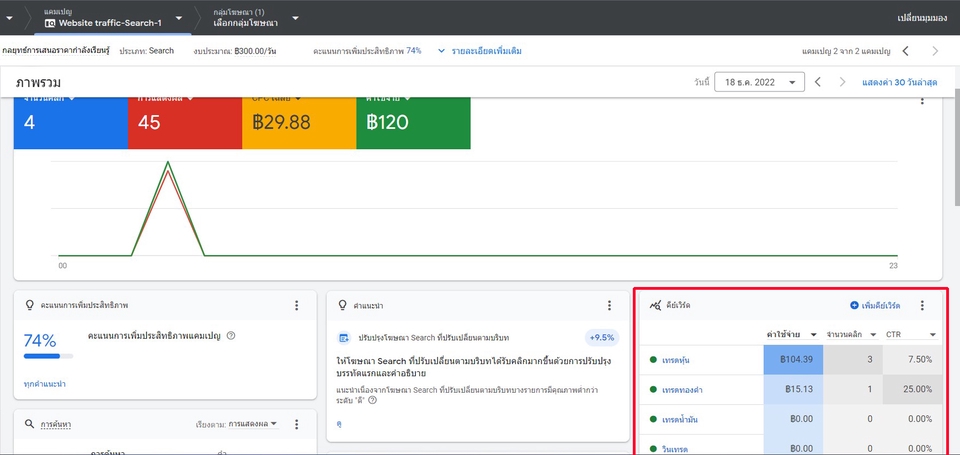This screenshot has width=960, height=455.
Task: Go to previous campaign using left chevron
Action: click(x=905, y=50)
